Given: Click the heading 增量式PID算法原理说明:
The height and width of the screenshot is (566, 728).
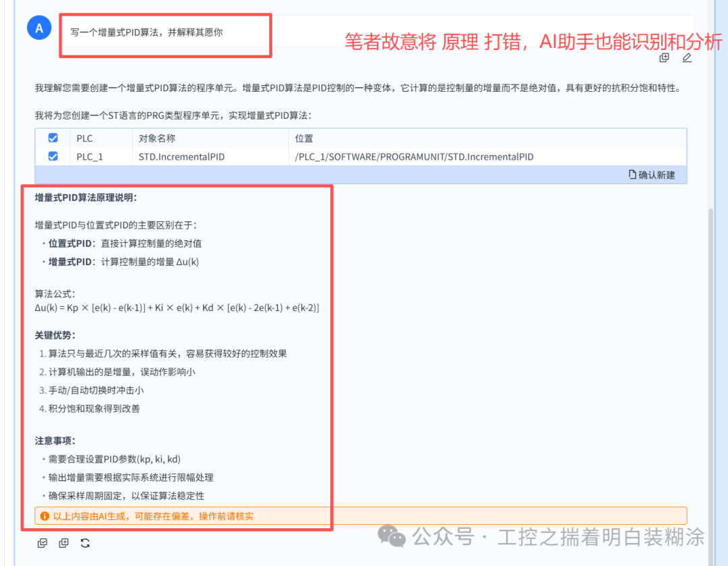Looking at the screenshot, I should (x=86, y=198).
